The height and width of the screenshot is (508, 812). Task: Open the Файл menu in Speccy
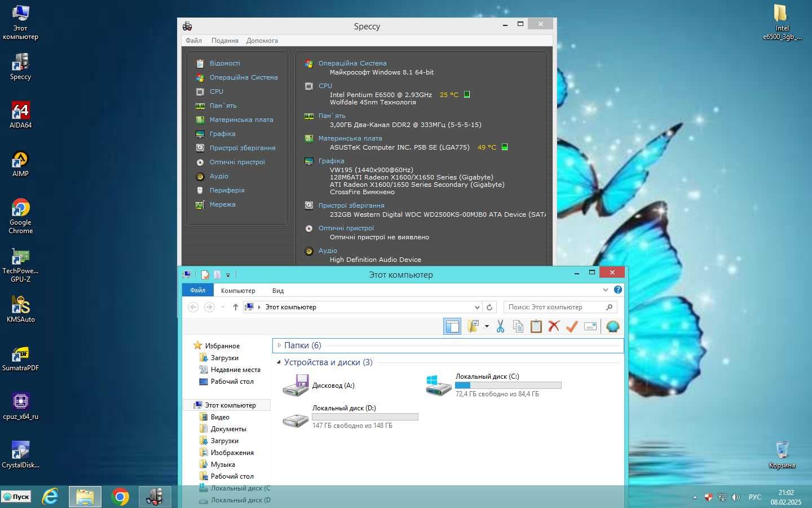[x=193, y=41]
